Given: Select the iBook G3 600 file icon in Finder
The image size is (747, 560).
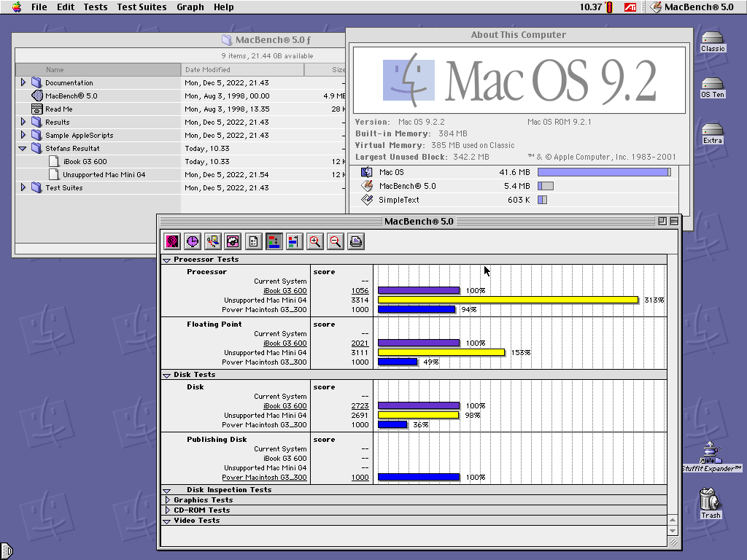Looking at the screenshot, I should coord(54,161).
